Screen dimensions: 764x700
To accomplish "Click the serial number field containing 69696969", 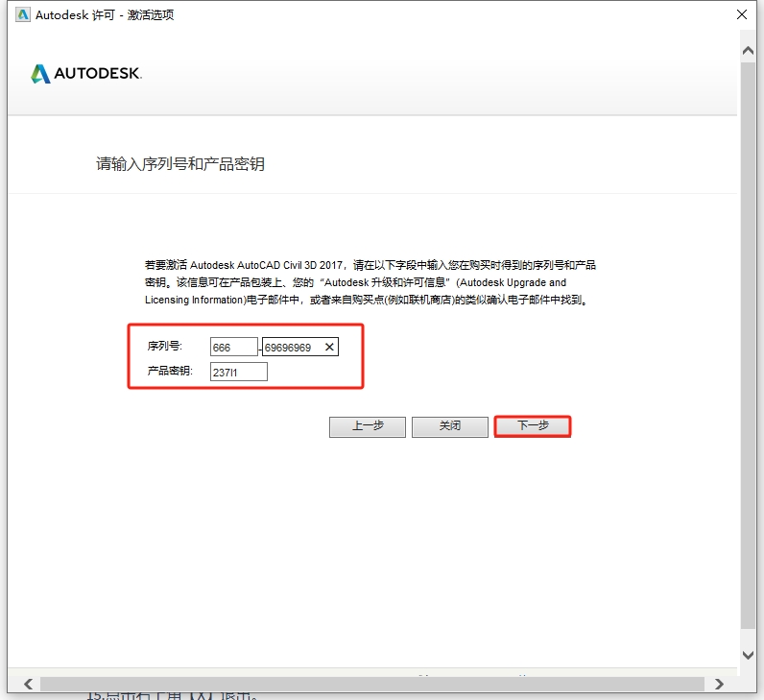I will coord(291,348).
